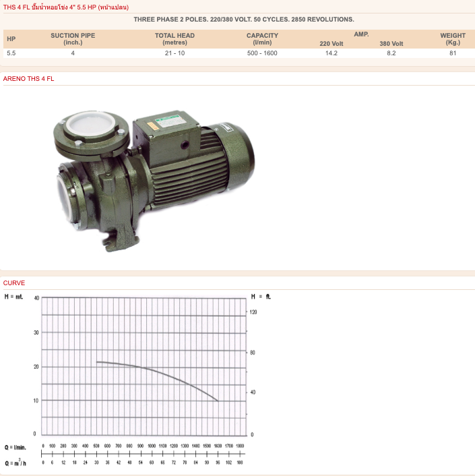Image resolution: width=475 pixels, height=476 pixels.
Task: Click the THS 4 FL 5.5 HP heading
Action: click(66, 7)
